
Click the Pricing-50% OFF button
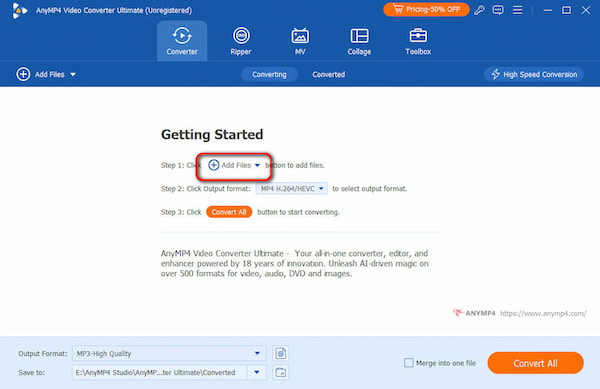[426, 10]
